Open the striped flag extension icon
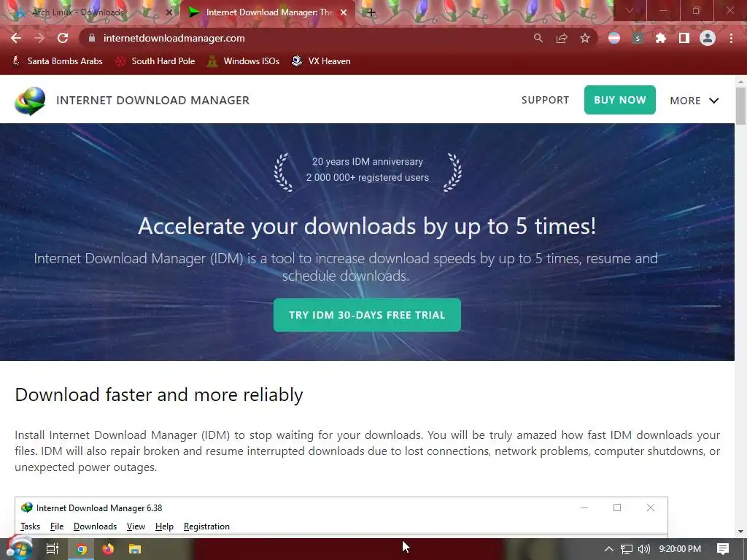Screen dimensions: 747x560 click(614, 38)
